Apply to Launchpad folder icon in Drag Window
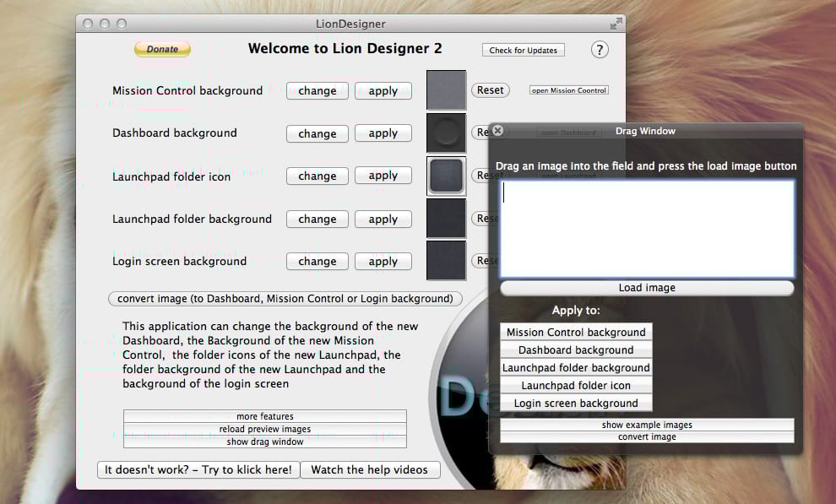Image resolution: width=836 pixels, height=504 pixels. (x=576, y=385)
